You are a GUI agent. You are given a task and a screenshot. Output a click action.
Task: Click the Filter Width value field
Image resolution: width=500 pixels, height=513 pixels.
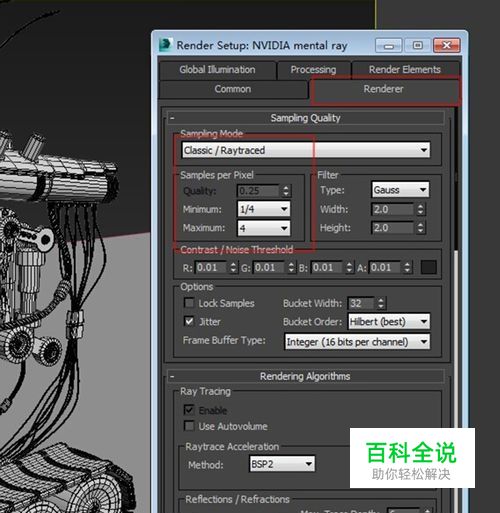392,209
